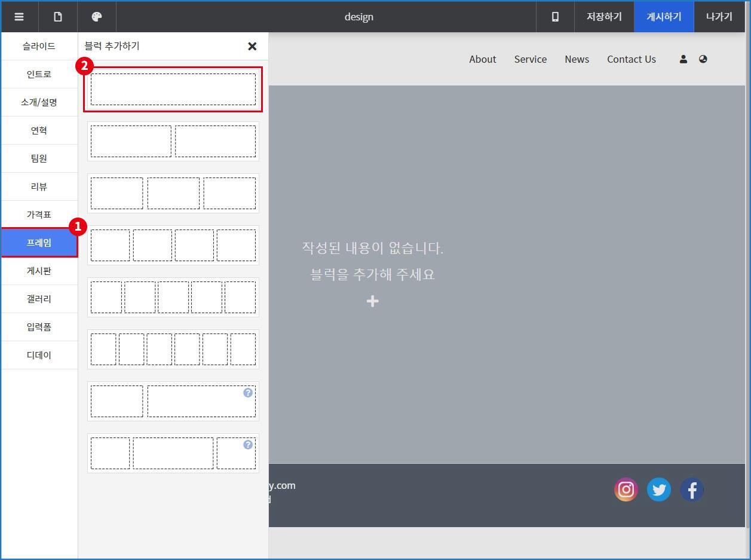Open the Instagram social icon
Viewport: 751px width, 560px height.
(626, 490)
